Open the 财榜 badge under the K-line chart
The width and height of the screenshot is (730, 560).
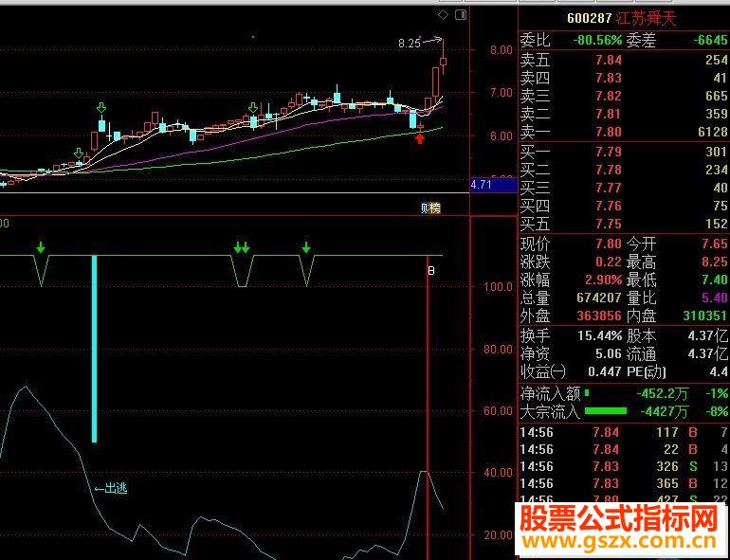pos(430,208)
